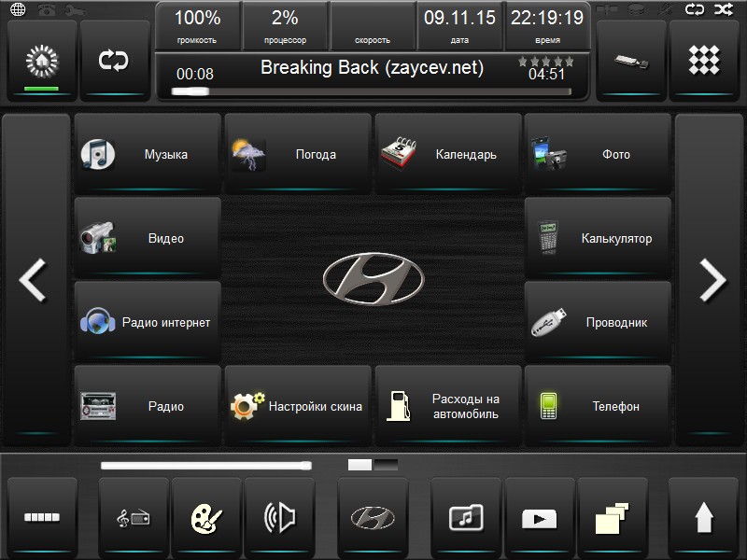
Task: Click the globe internet status icon
Action: [x=18, y=9]
